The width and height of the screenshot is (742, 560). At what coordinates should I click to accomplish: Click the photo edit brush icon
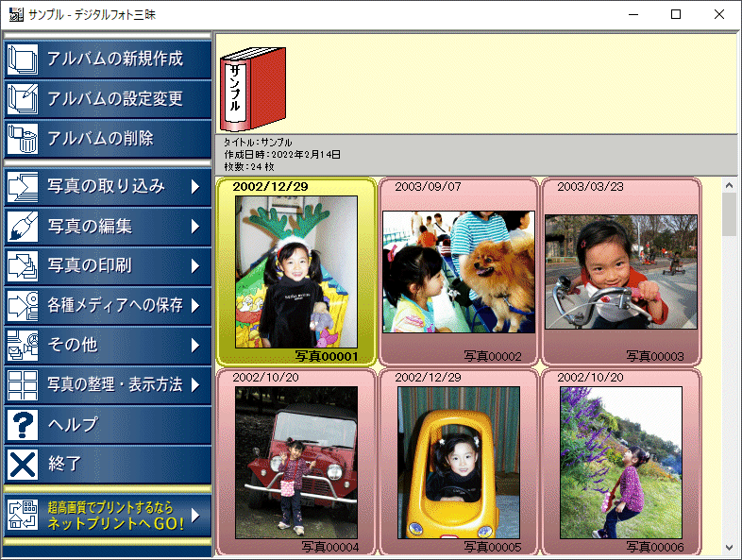(x=23, y=227)
